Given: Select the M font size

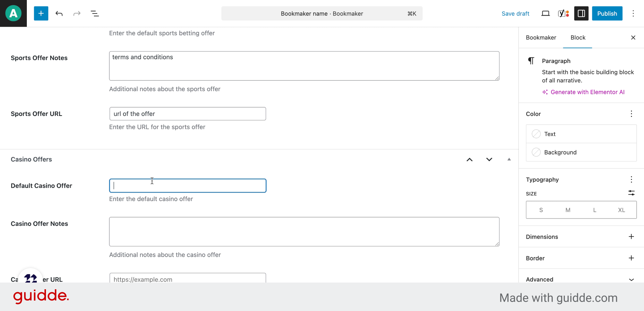Looking at the screenshot, I should (x=568, y=210).
